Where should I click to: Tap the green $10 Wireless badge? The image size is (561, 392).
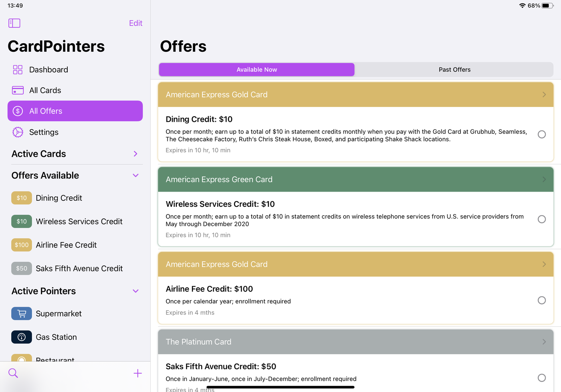[22, 221]
